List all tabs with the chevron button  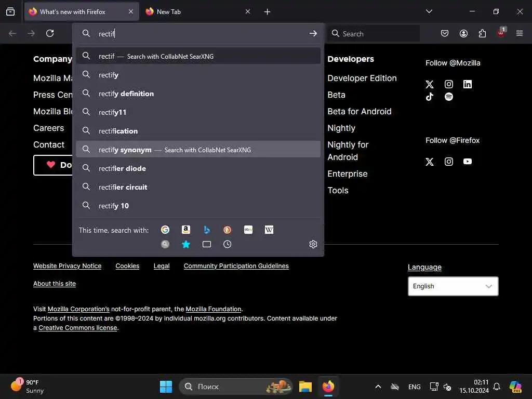[x=429, y=11]
